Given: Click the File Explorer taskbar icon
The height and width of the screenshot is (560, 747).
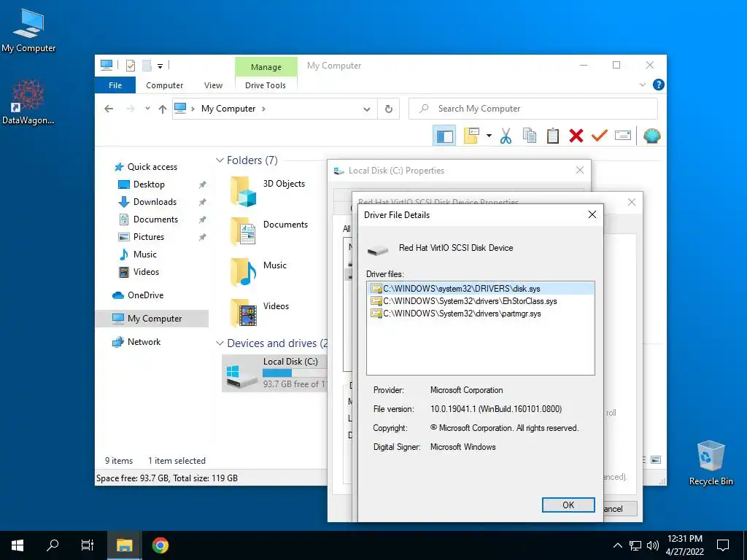Looking at the screenshot, I should 124,545.
